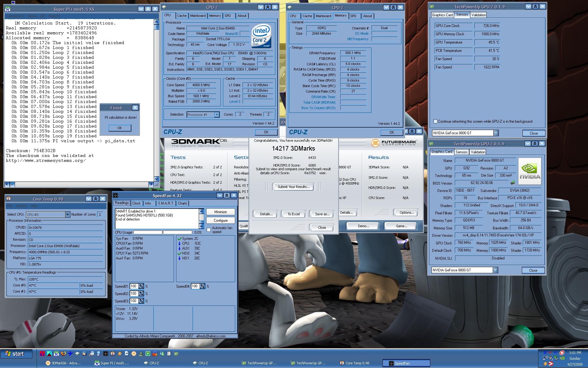Open the network connection tray icon

pos(545,358)
